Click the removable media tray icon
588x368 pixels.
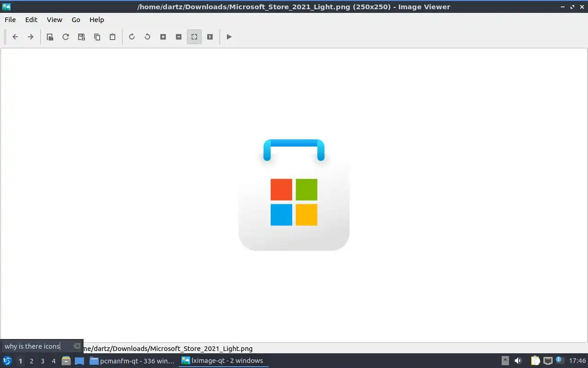click(505, 361)
